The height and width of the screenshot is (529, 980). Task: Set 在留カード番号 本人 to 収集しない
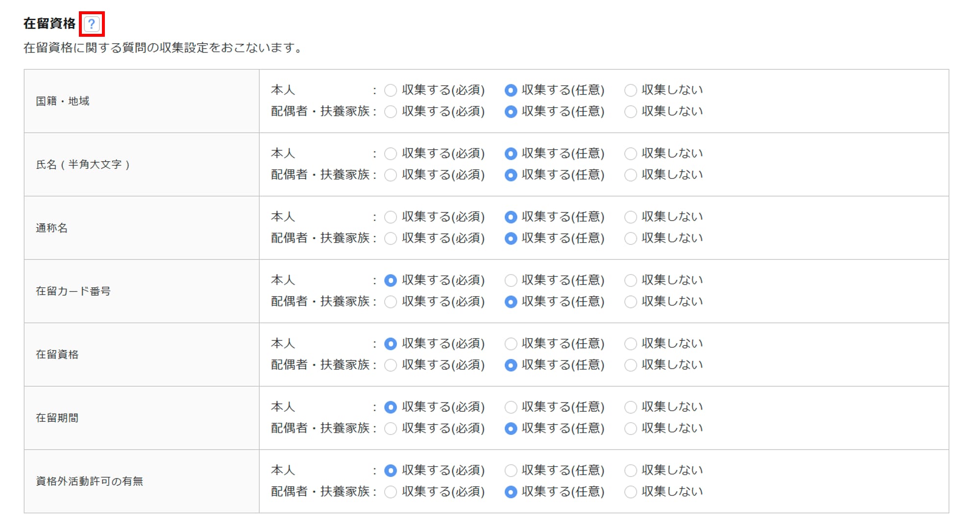coord(631,280)
